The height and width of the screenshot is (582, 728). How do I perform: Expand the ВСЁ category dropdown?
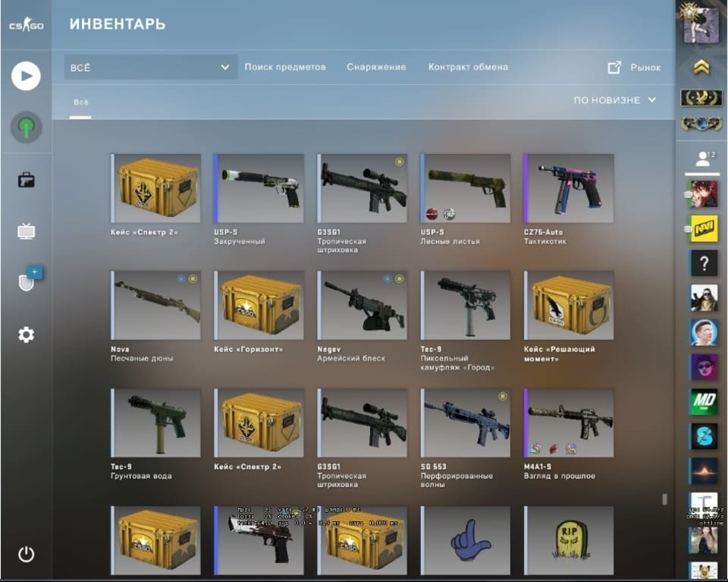[x=150, y=68]
